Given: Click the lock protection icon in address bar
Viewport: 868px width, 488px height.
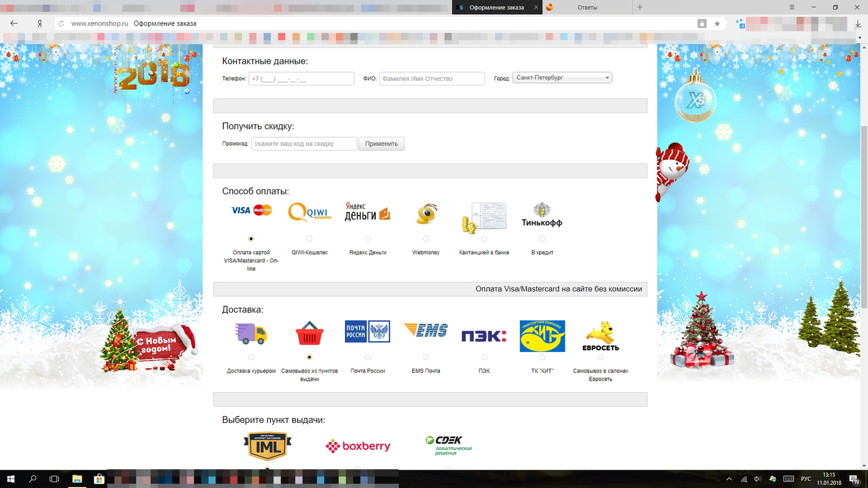Looking at the screenshot, I should [702, 23].
